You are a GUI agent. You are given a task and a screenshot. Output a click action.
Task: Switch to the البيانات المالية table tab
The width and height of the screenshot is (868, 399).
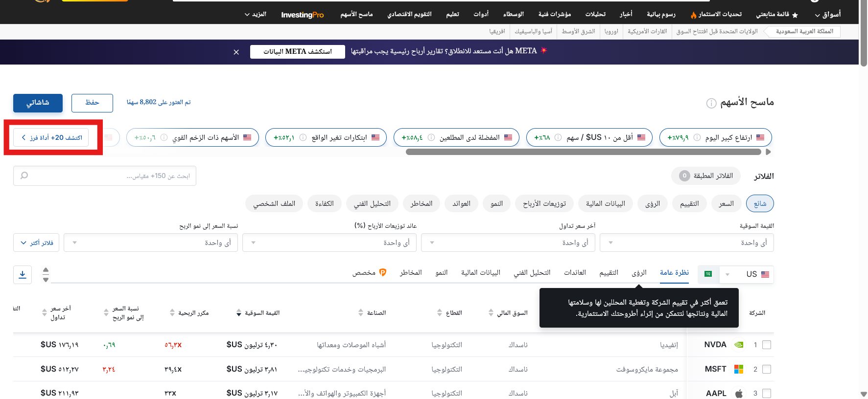click(x=480, y=272)
